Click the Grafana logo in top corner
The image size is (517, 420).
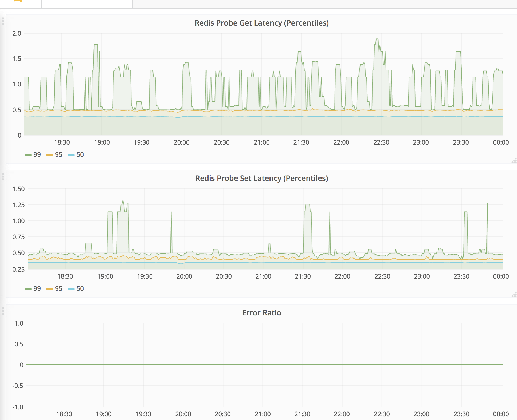18,1
